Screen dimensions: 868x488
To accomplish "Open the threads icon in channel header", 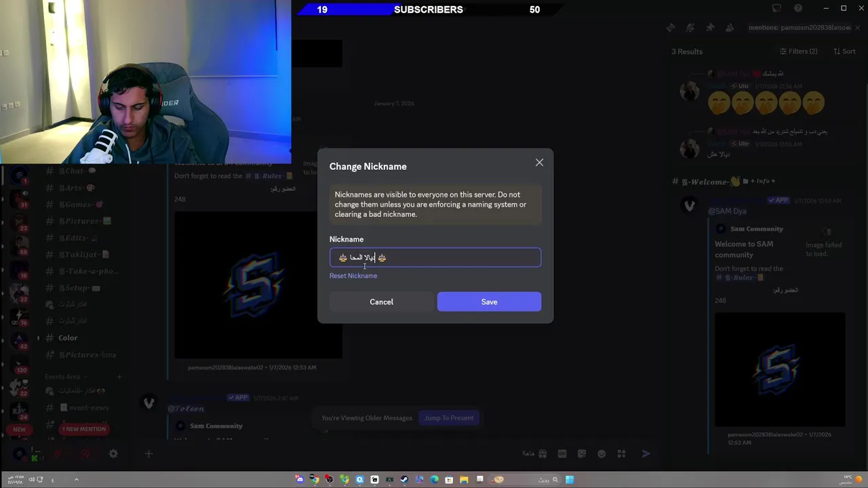I will pyautogui.click(x=671, y=28).
